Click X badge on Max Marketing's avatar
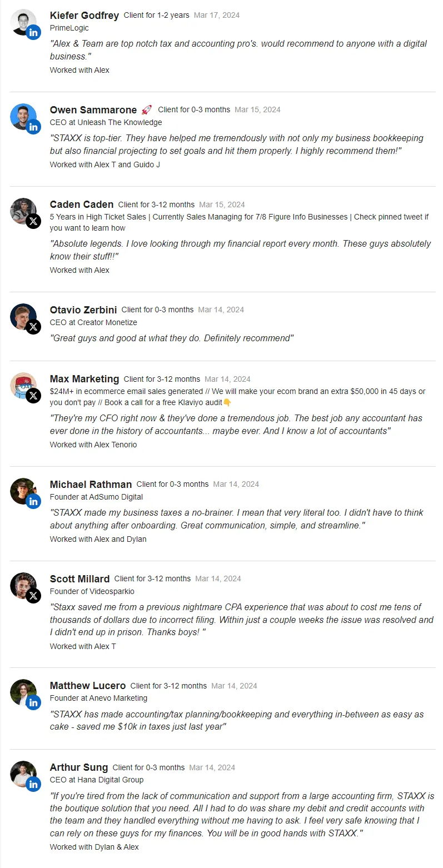The height and width of the screenshot is (868, 443). (33, 396)
